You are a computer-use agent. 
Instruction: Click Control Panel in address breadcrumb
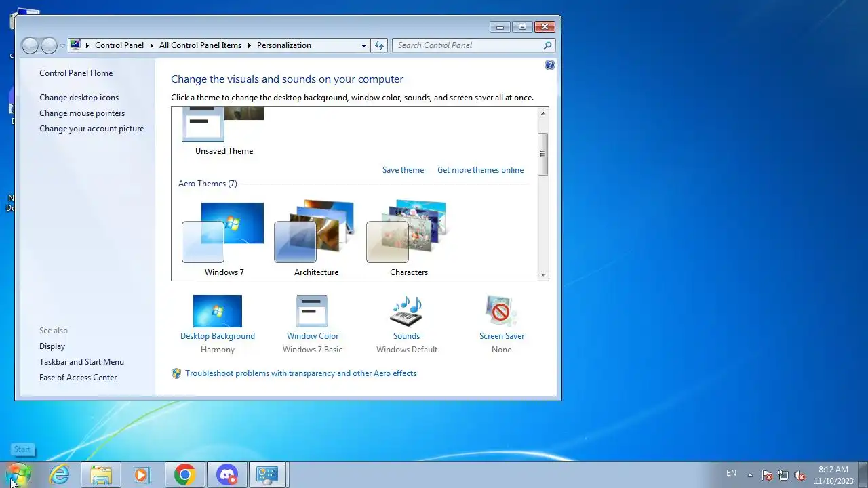pyautogui.click(x=119, y=45)
